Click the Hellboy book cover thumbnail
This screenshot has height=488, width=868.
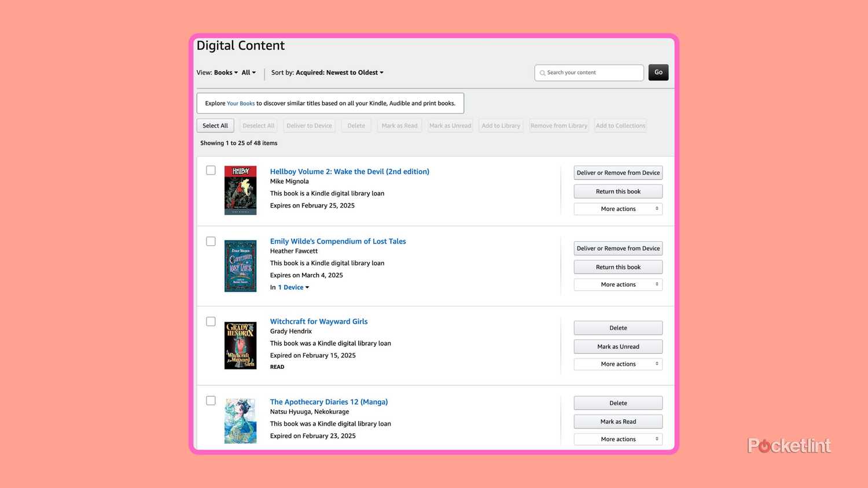point(240,190)
